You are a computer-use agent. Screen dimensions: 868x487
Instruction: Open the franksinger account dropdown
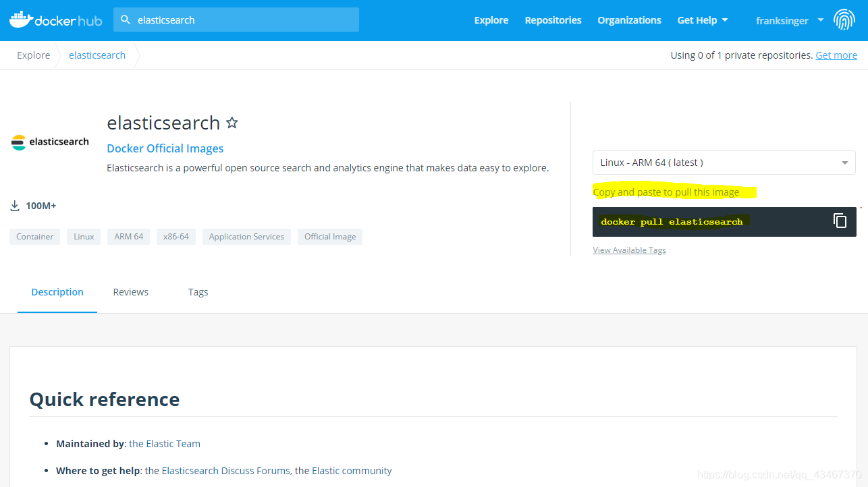(x=790, y=20)
